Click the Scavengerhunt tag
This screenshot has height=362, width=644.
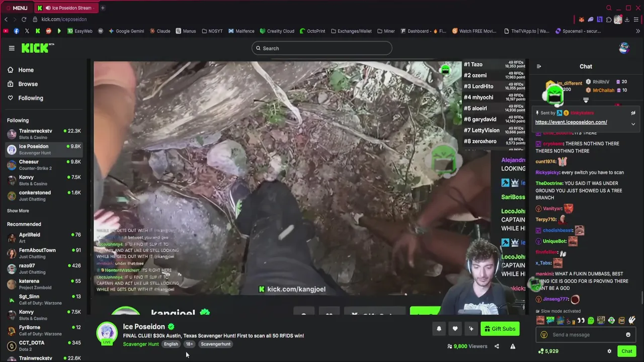pyautogui.click(x=216, y=344)
